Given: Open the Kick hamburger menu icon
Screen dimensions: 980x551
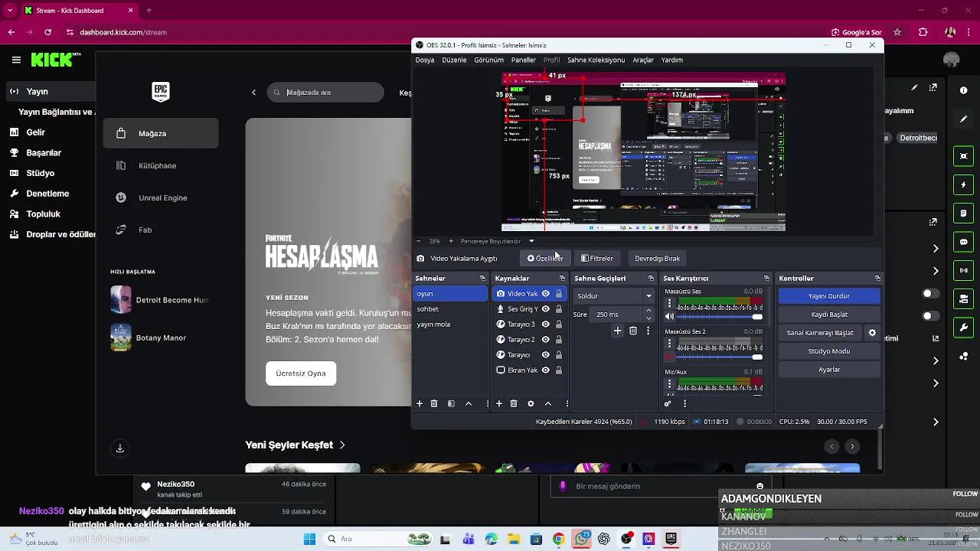Looking at the screenshot, I should pyautogui.click(x=16, y=60).
